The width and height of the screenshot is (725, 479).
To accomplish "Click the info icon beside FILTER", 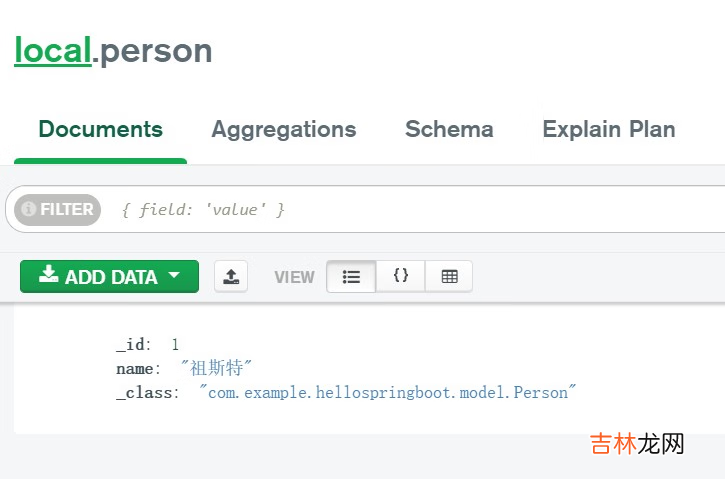I will point(29,210).
